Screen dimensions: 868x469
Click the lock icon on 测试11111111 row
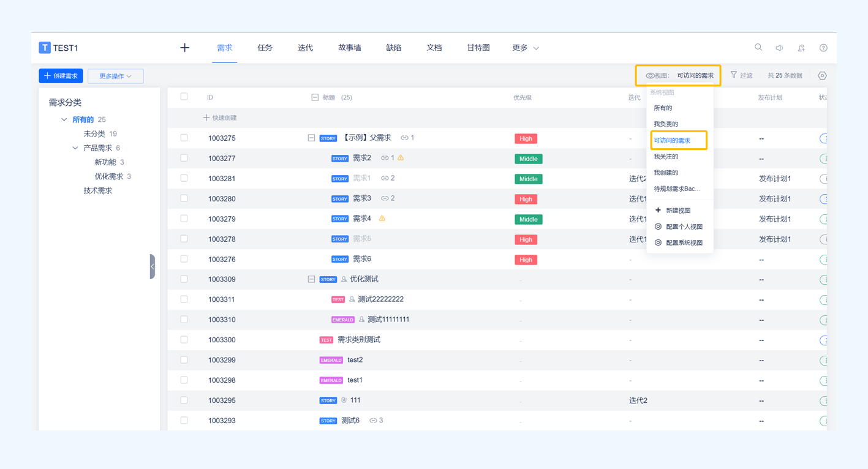point(361,320)
